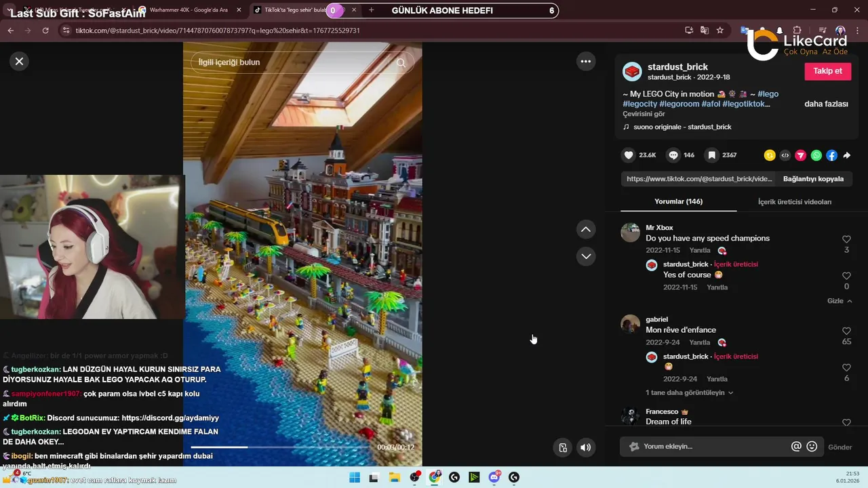The height and width of the screenshot is (488, 868).
Task: Like Francesco's 'Dream of life' comment
Action: (846, 423)
